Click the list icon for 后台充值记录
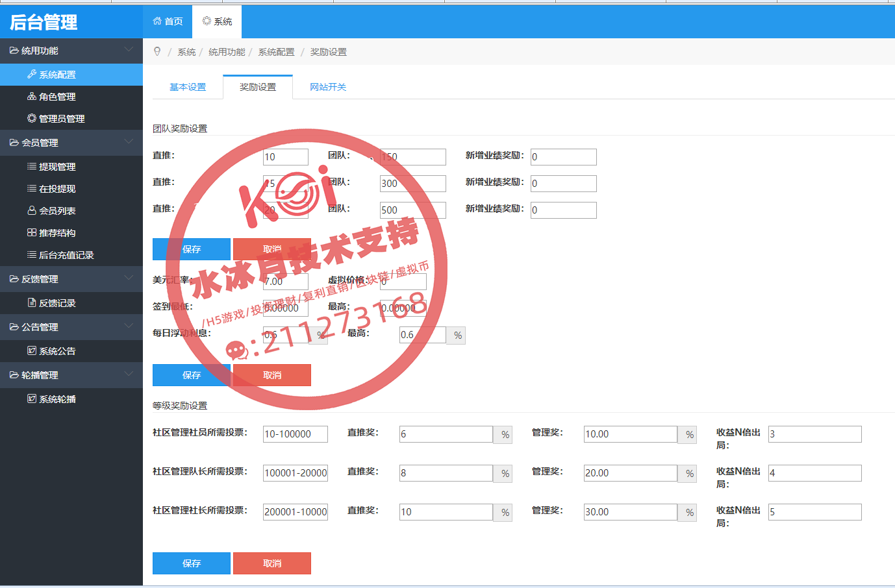 [31, 255]
